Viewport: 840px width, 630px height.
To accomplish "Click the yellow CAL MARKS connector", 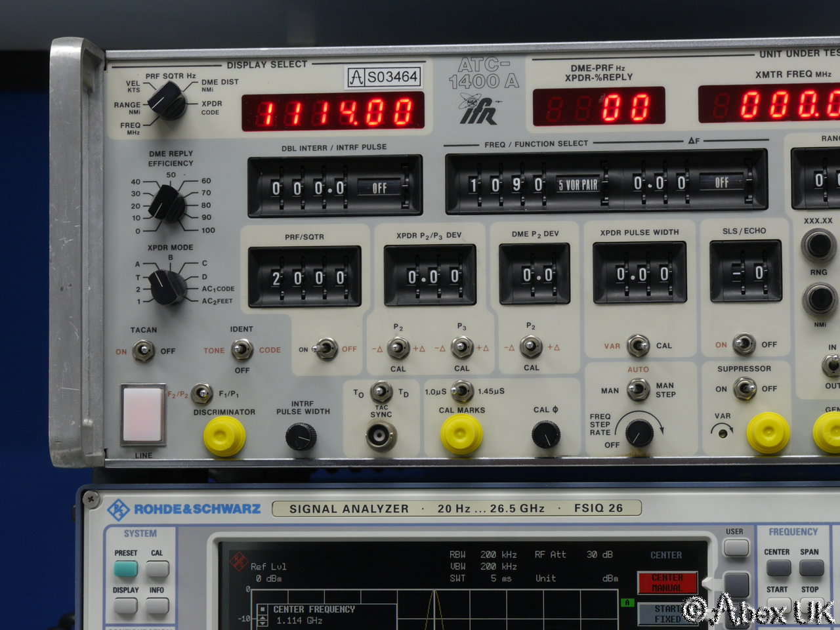I will click(x=461, y=434).
